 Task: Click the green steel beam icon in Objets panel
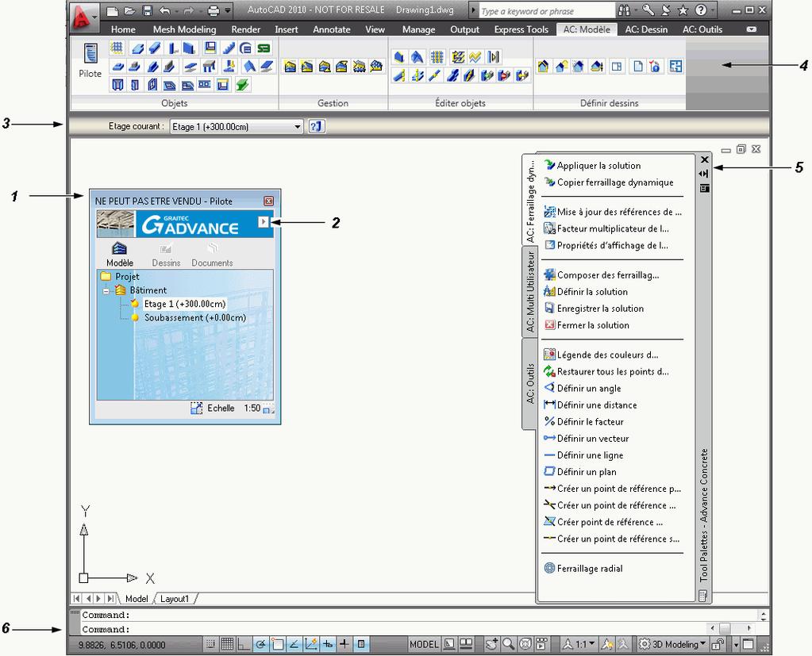242,84
